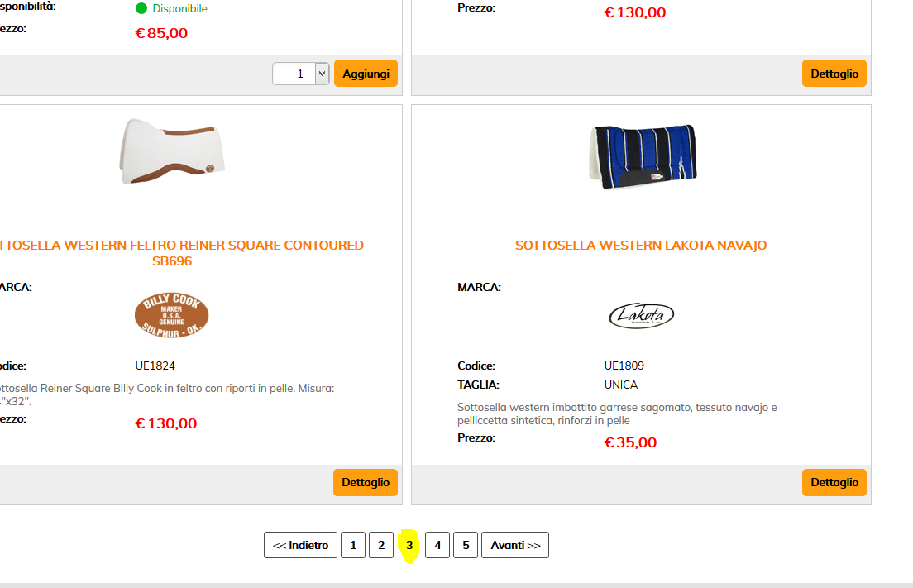Open the Sottosella Western Lakota Navajo title link
This screenshot has height=588, width=913.
coord(641,246)
